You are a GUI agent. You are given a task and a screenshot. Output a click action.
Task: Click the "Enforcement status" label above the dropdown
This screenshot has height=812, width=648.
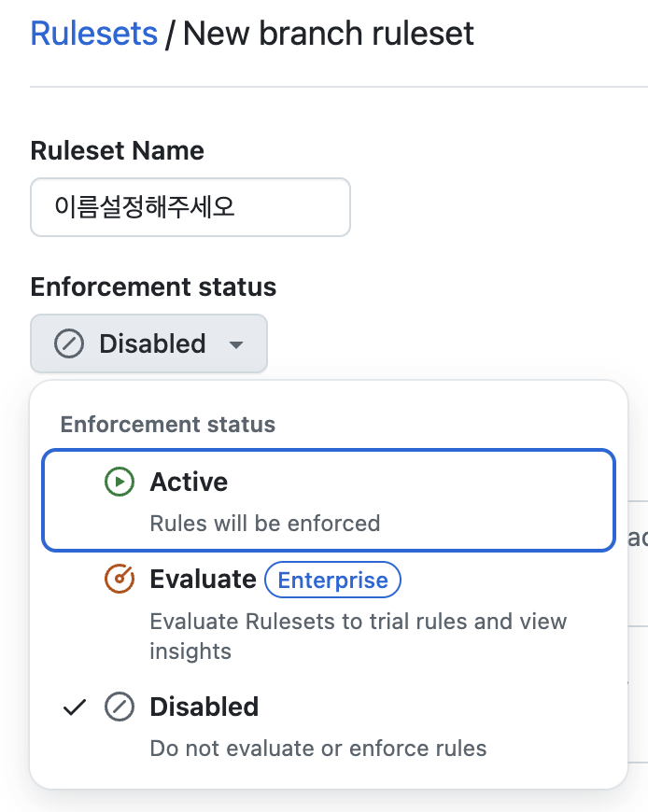click(153, 287)
